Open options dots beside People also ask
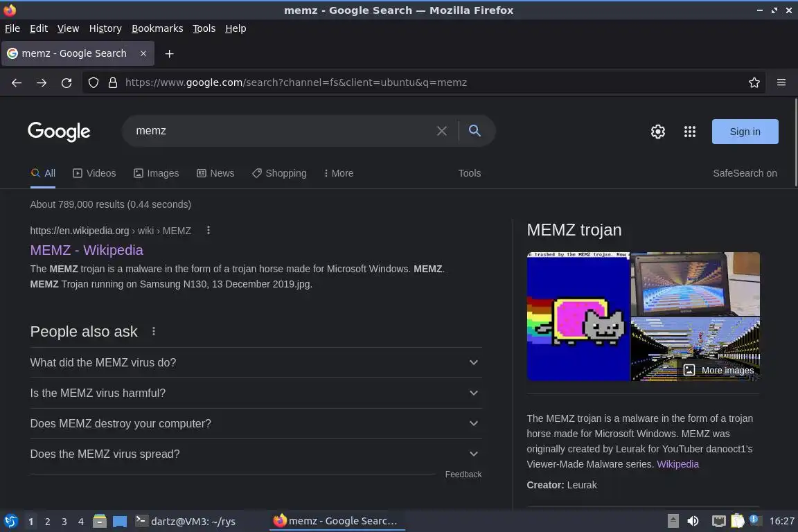This screenshot has height=532, width=798. point(154,331)
